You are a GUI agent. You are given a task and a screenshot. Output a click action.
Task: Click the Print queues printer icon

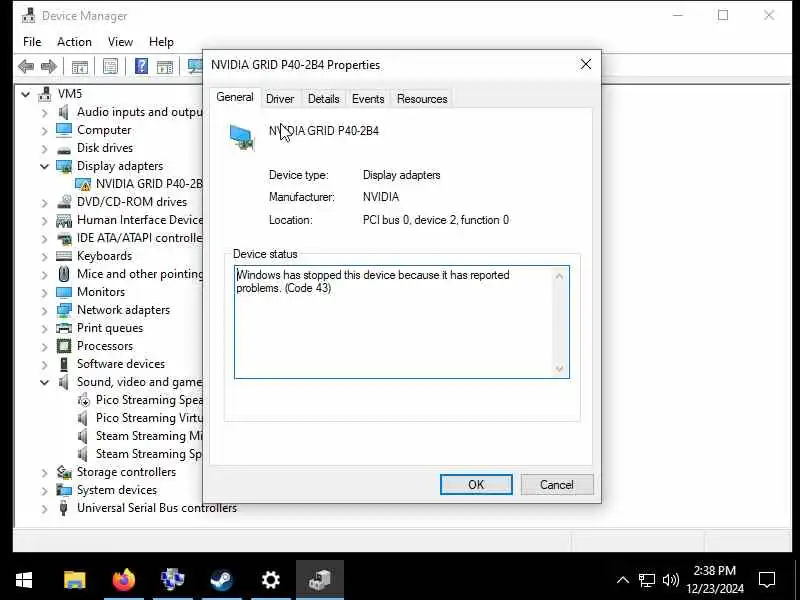tap(64, 328)
